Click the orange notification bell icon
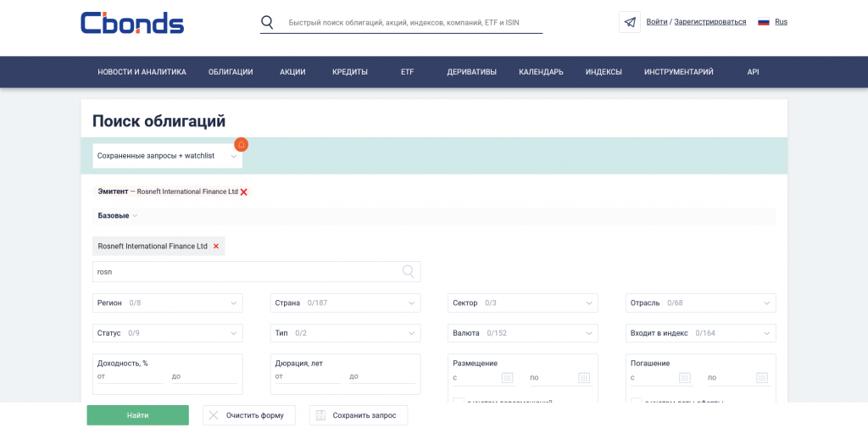868x428 pixels. 242,145
